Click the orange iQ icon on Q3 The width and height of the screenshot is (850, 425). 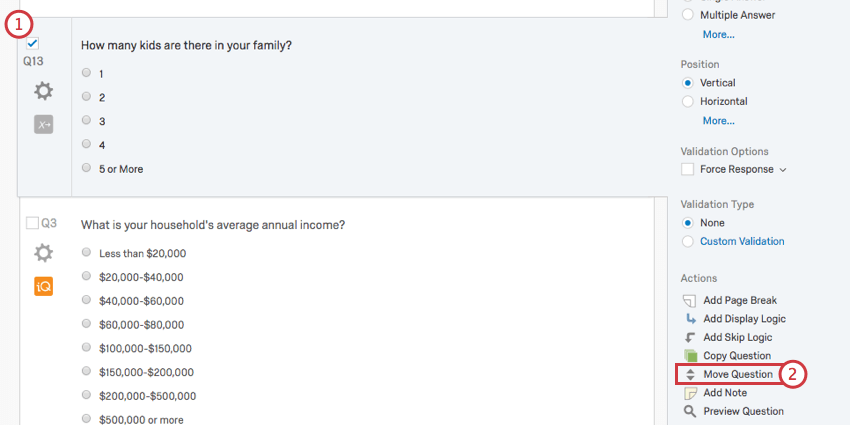tap(43, 286)
